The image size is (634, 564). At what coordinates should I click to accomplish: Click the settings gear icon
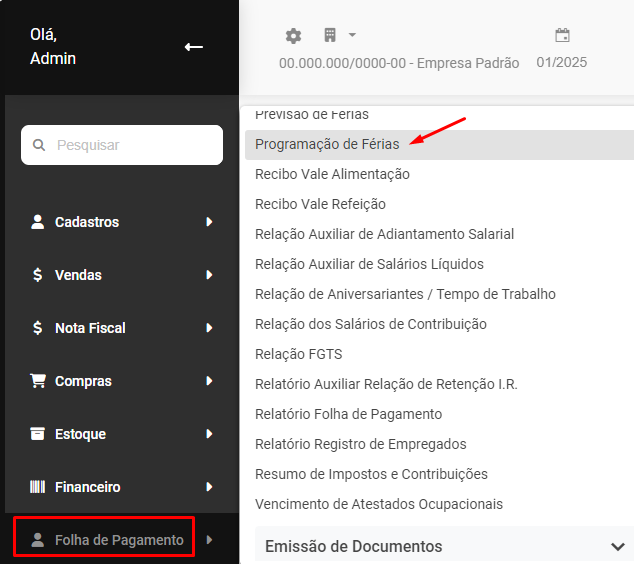point(293,36)
